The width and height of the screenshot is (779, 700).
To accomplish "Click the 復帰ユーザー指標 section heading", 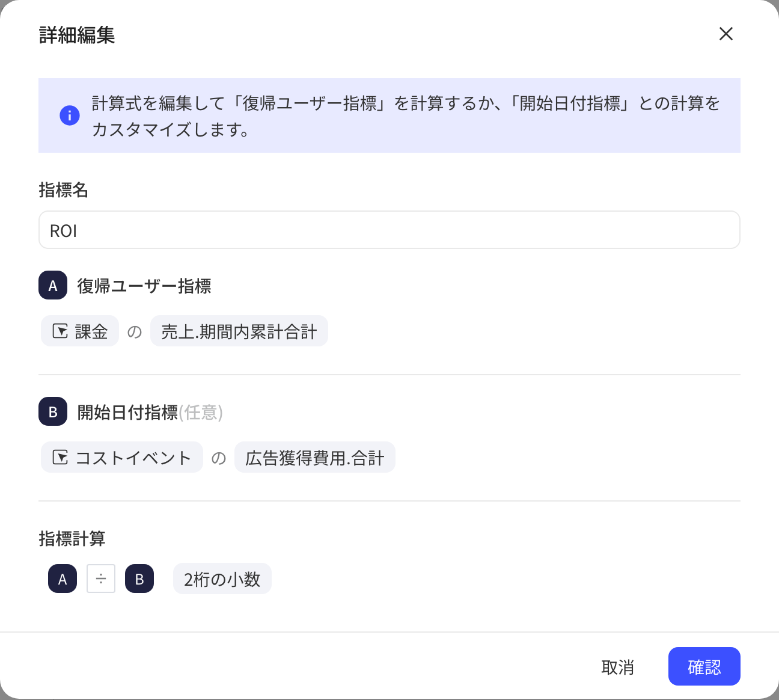I will [144, 286].
